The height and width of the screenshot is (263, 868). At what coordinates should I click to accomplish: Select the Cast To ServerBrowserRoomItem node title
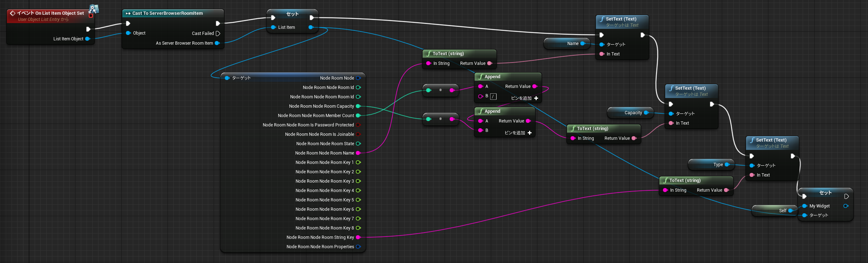pyautogui.click(x=167, y=13)
